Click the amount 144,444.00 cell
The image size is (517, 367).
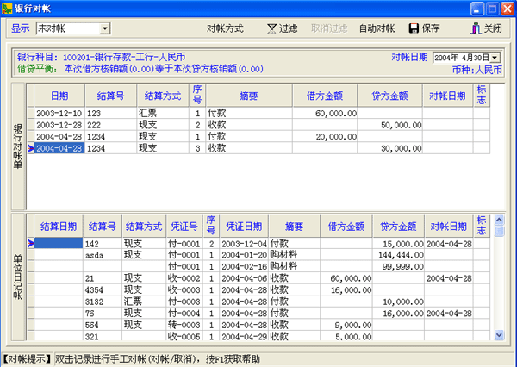pyautogui.click(x=399, y=255)
